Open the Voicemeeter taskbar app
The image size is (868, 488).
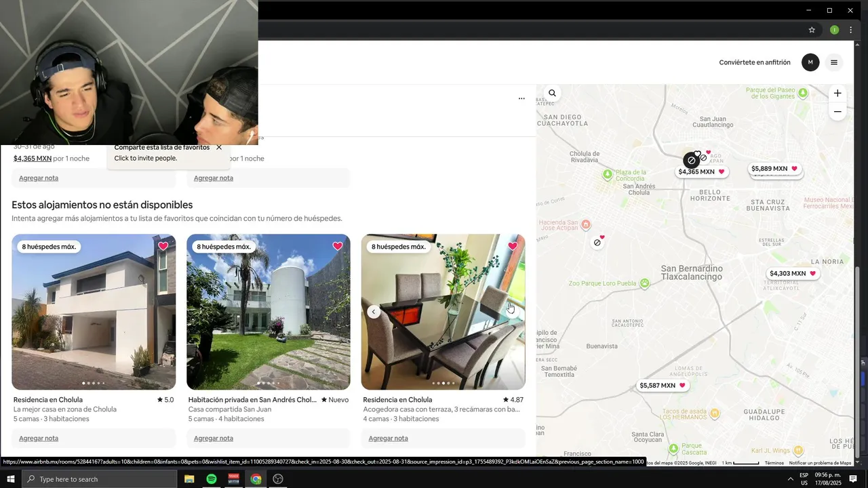pos(234,479)
